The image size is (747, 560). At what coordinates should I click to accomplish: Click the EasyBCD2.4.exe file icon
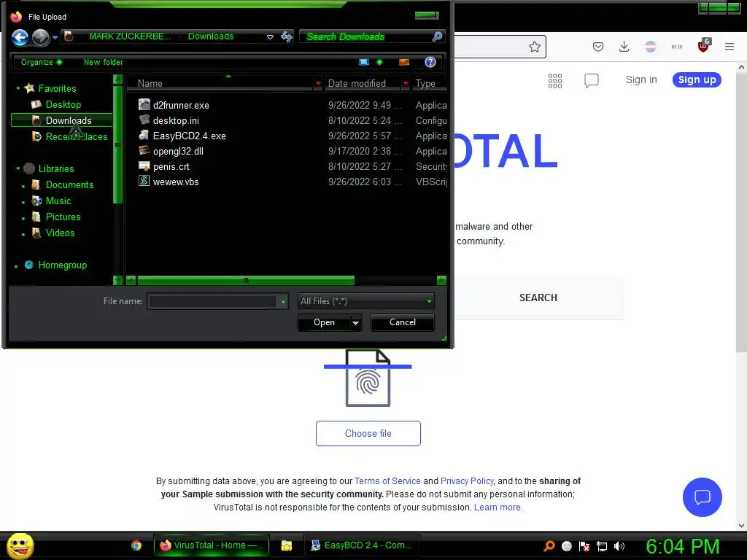[144, 135]
